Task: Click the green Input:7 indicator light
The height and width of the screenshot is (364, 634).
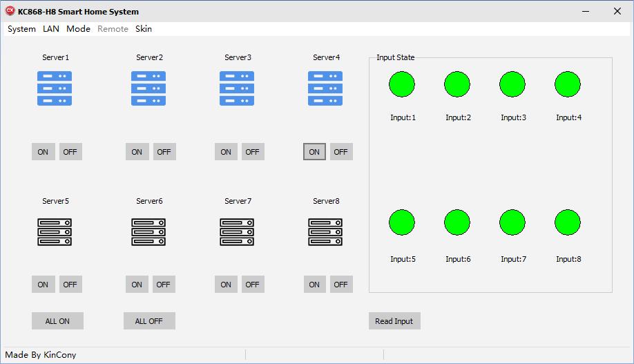Action: (512, 222)
